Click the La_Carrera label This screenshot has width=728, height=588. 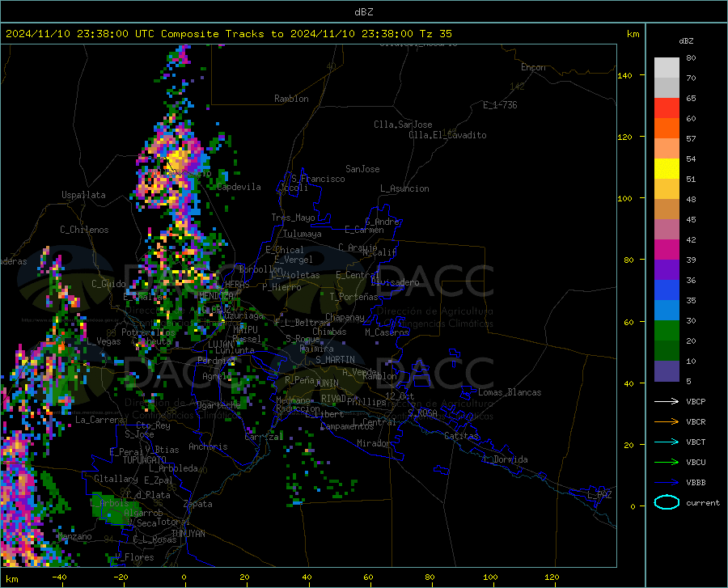click(x=99, y=420)
